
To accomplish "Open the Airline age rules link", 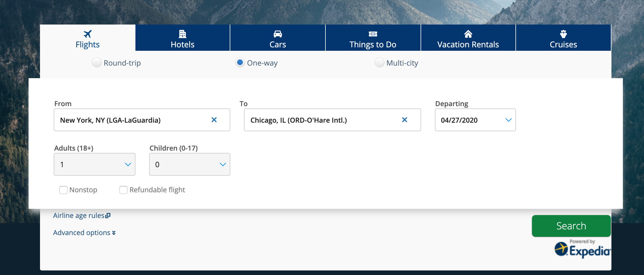I will [x=79, y=216].
